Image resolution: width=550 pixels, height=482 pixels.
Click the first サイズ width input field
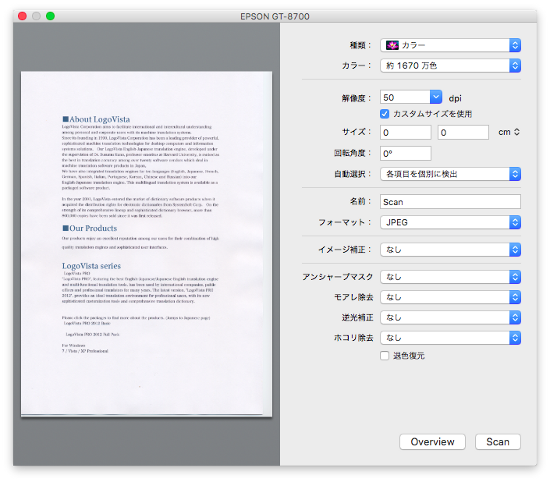[405, 132]
